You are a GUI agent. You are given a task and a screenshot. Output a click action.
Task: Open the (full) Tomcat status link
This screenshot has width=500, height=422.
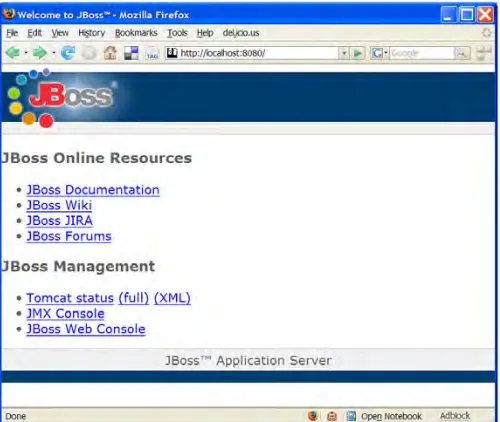coord(133,298)
